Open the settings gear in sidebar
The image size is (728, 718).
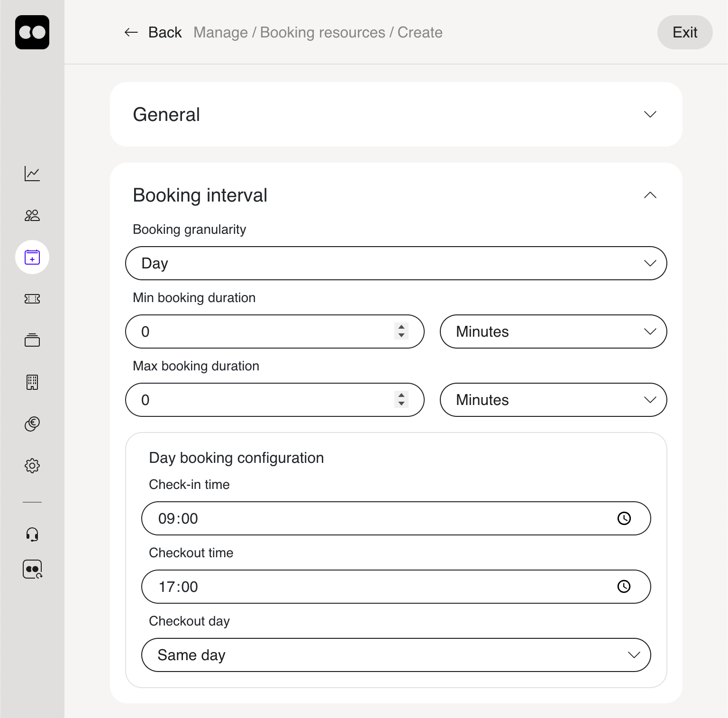tap(32, 465)
